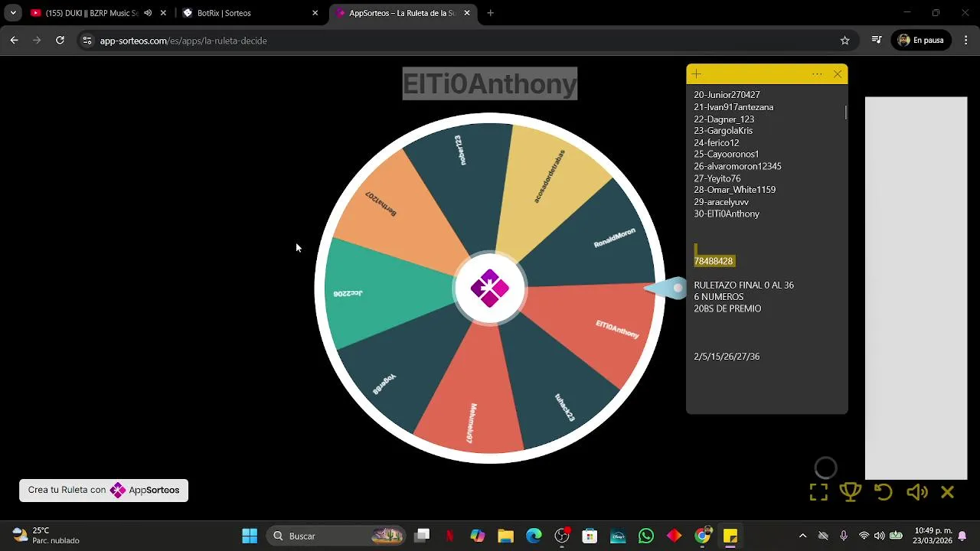Image resolution: width=980 pixels, height=551 pixels.
Task: Click the address bar URL app-sorteos.com
Action: tap(183, 41)
